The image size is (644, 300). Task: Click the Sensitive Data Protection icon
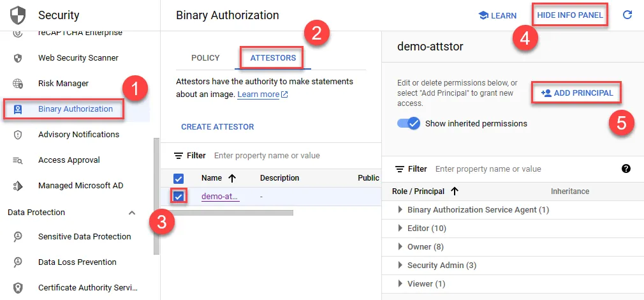point(18,237)
